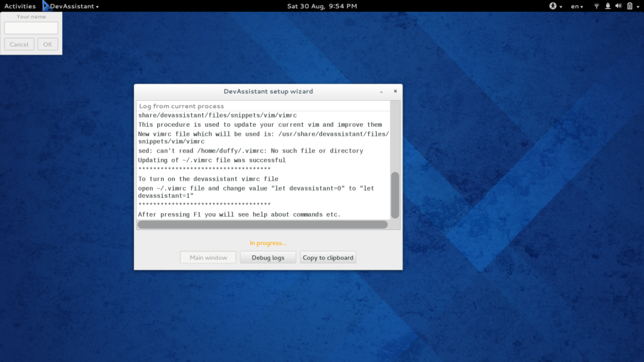The image size is (644, 362).
Task: Open the accessibility menu icon
Action: [x=553, y=6]
